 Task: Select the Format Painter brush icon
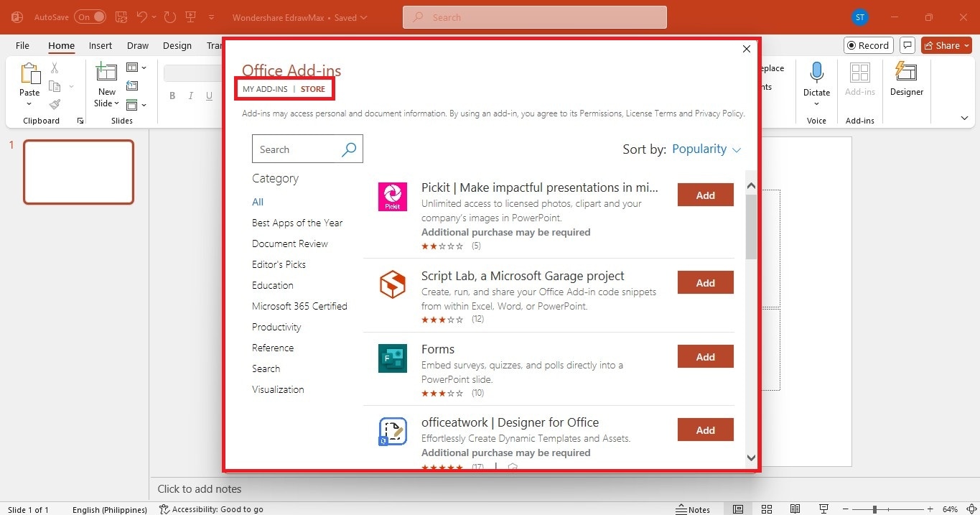coord(55,104)
